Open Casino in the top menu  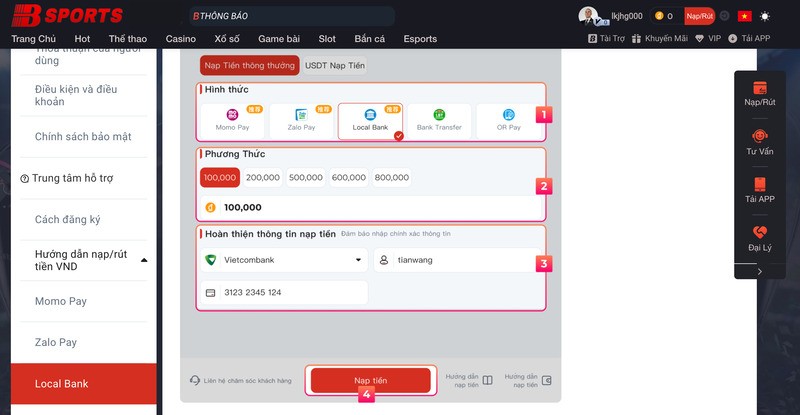181,39
